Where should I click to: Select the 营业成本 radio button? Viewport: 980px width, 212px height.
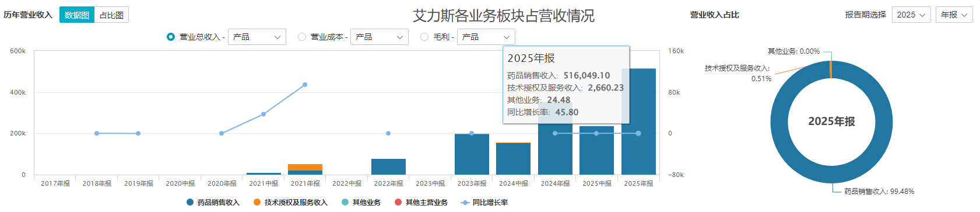point(302,37)
